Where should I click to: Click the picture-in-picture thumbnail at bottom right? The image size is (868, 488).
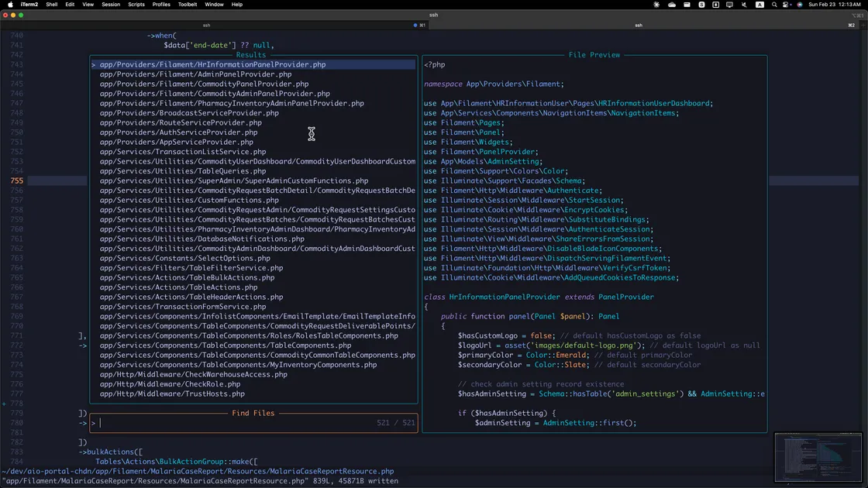click(818, 458)
